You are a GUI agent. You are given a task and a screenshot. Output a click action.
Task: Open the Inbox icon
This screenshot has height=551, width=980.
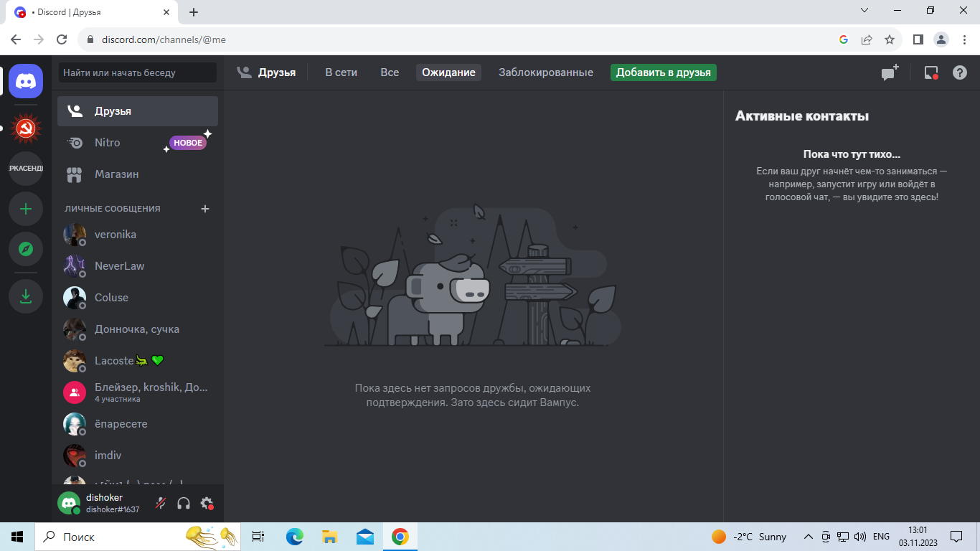(930, 72)
